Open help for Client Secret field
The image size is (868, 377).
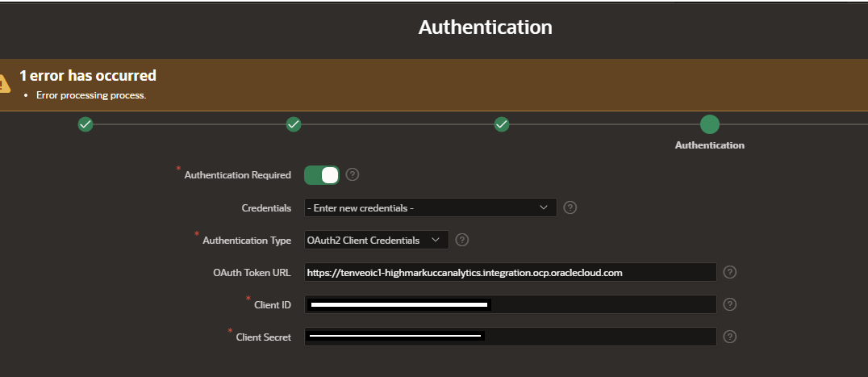(730, 337)
